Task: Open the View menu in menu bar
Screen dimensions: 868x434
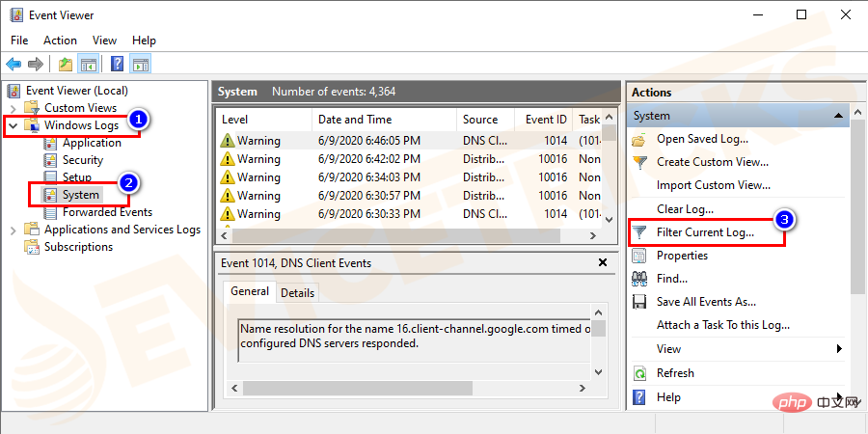Action: [104, 41]
